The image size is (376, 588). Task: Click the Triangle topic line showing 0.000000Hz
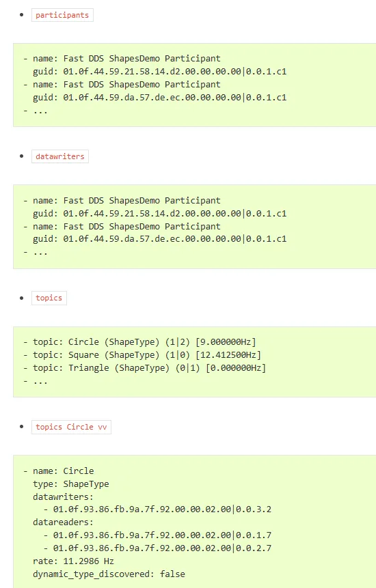[144, 368]
